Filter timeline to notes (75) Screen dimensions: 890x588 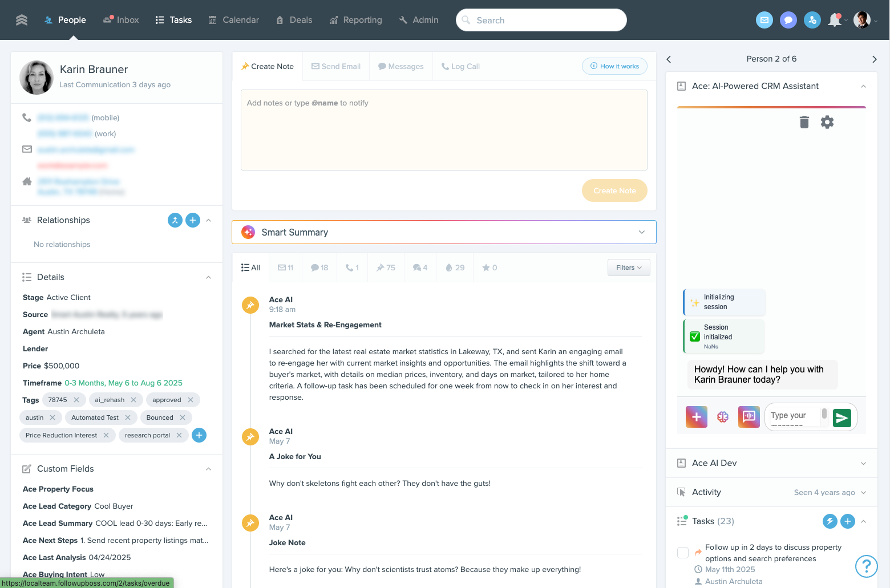[x=386, y=267]
